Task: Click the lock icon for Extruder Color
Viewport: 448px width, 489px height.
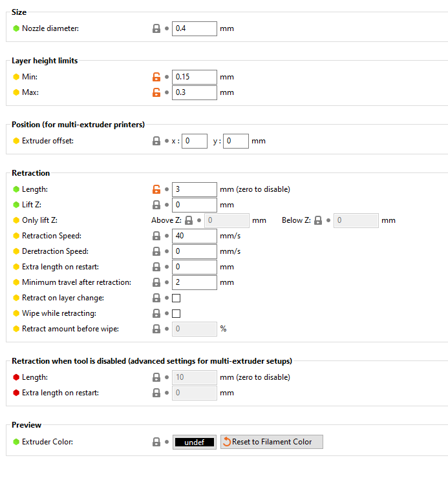Action: [x=156, y=442]
